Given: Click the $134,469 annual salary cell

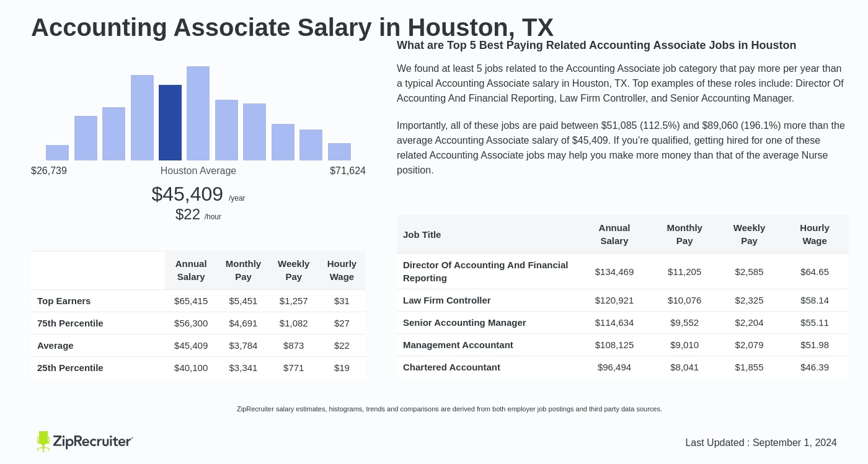Looking at the screenshot, I should [x=614, y=271].
